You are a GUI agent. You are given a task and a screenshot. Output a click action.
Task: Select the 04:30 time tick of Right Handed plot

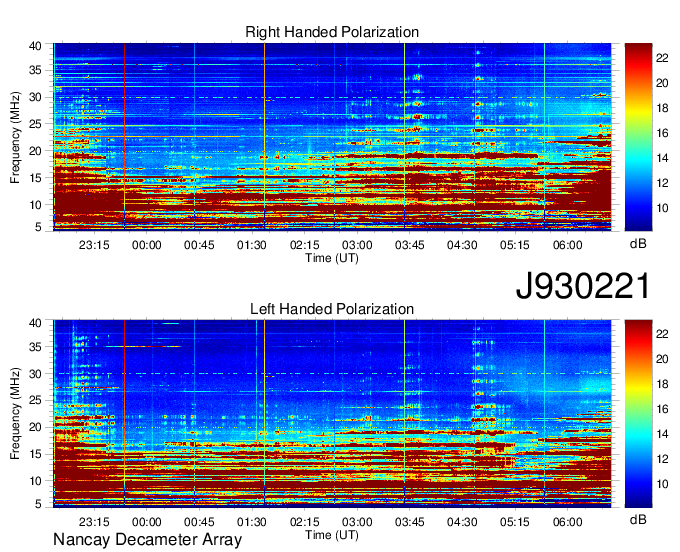pos(462,245)
